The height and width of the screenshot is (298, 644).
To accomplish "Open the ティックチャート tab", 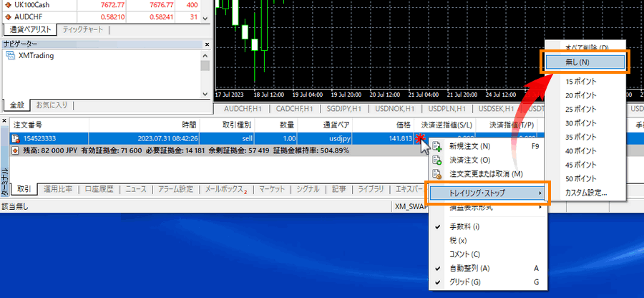I will [x=82, y=30].
